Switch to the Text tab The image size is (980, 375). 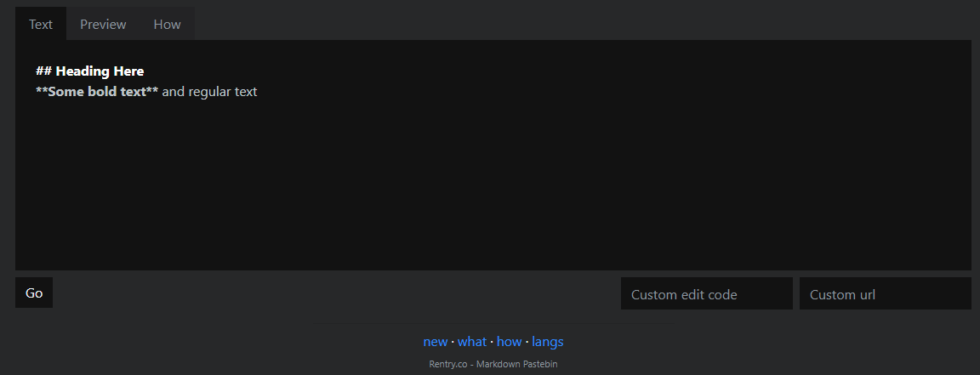(x=41, y=24)
